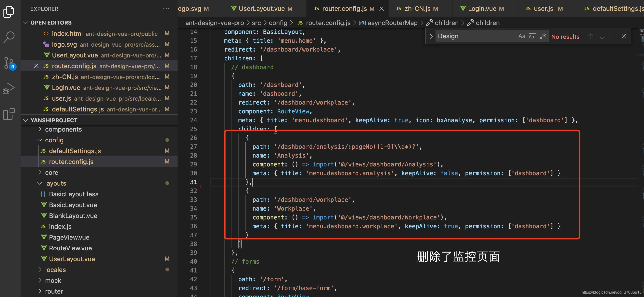Click Explorer more actions ellipsis

pyautogui.click(x=166, y=9)
